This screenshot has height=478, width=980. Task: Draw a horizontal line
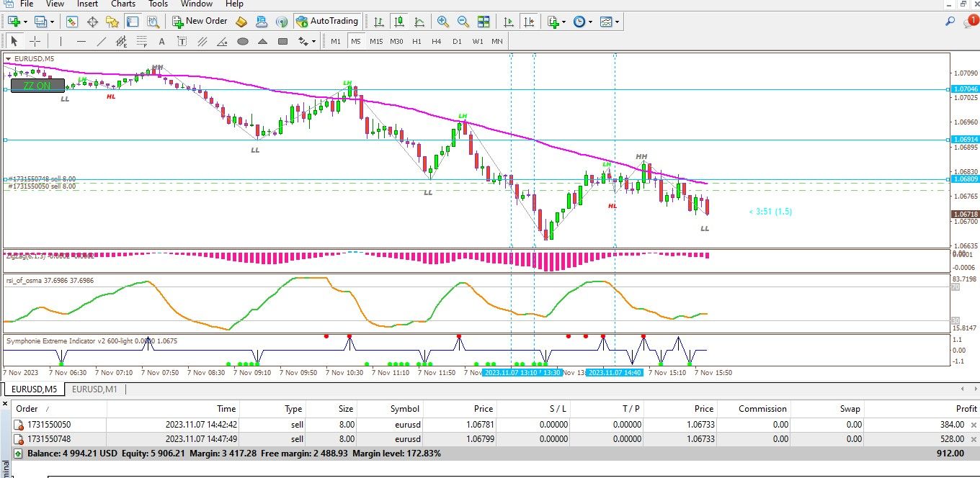click(x=81, y=41)
